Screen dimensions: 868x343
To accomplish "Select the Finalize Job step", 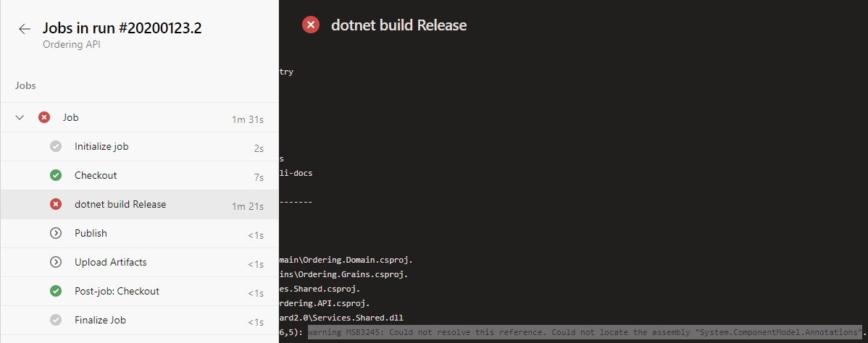I will click(x=100, y=320).
